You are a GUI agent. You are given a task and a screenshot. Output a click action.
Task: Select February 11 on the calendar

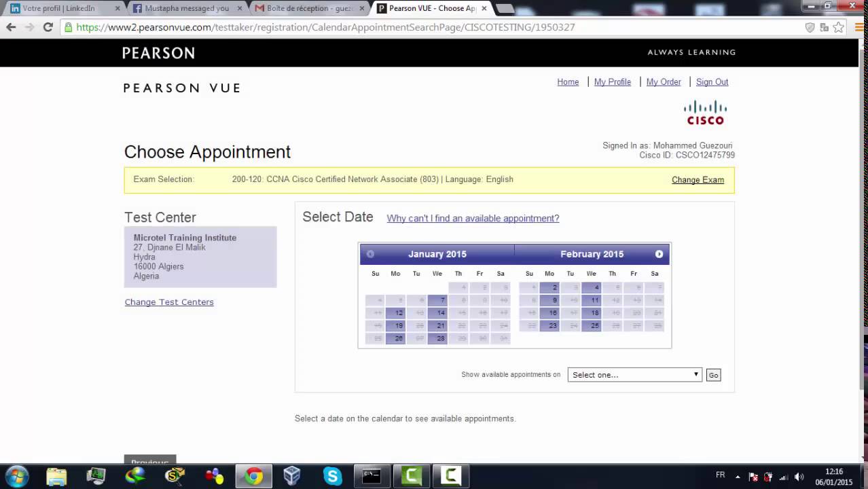(x=592, y=300)
